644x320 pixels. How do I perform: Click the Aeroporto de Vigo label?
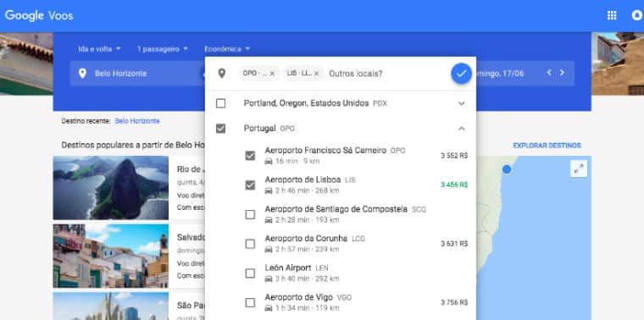[x=299, y=297]
